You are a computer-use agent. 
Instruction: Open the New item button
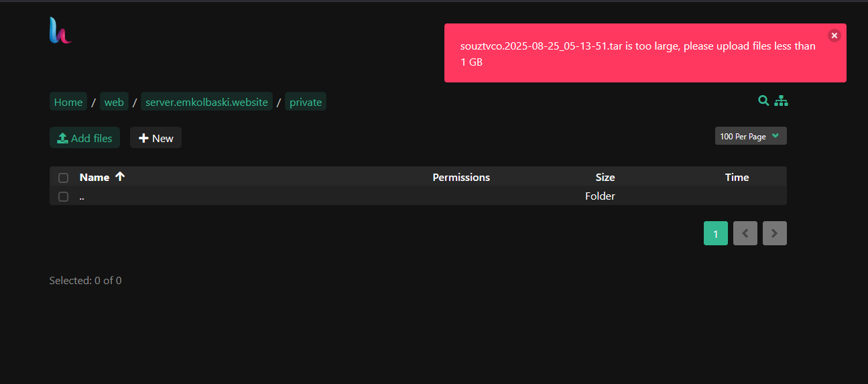pyautogui.click(x=156, y=138)
